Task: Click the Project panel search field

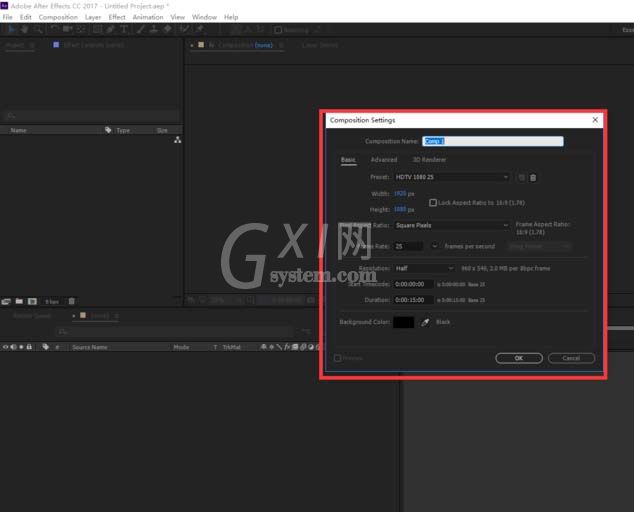Action: pyautogui.click(x=91, y=116)
